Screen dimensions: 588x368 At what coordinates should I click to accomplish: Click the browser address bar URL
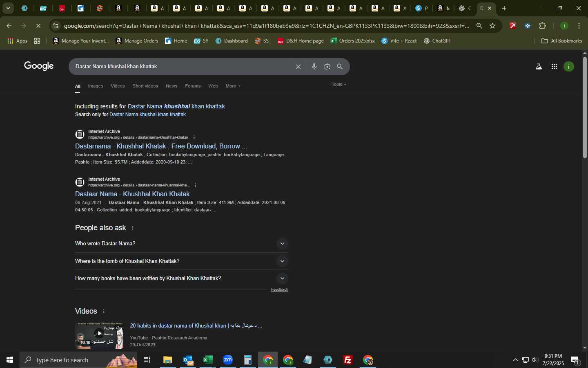pos(266,26)
